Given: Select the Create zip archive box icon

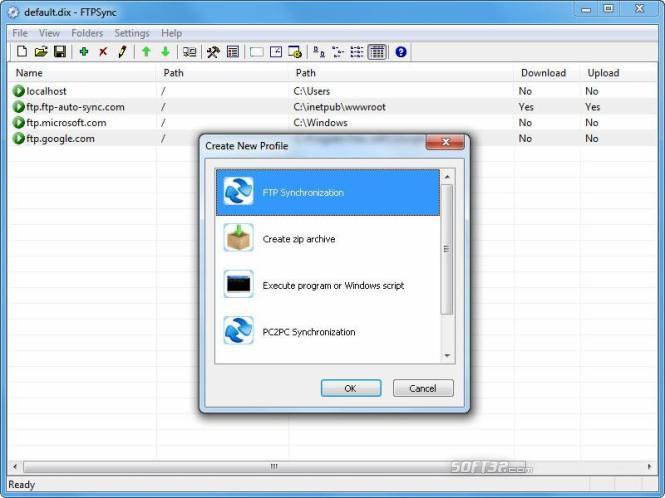Looking at the screenshot, I should click(238, 238).
